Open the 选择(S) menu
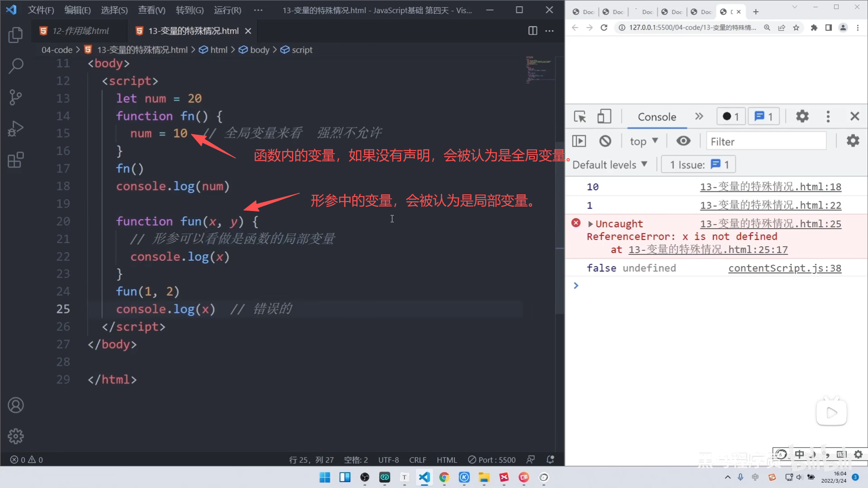The image size is (868, 488). click(114, 10)
